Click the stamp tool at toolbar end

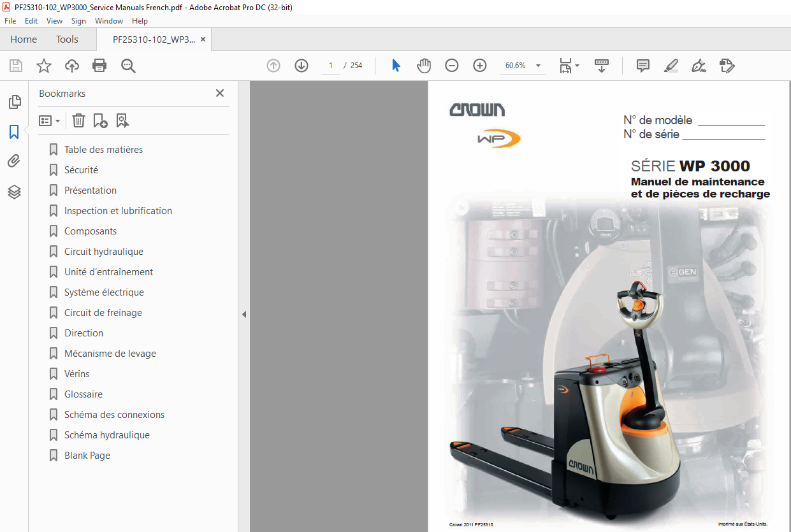[727, 66]
